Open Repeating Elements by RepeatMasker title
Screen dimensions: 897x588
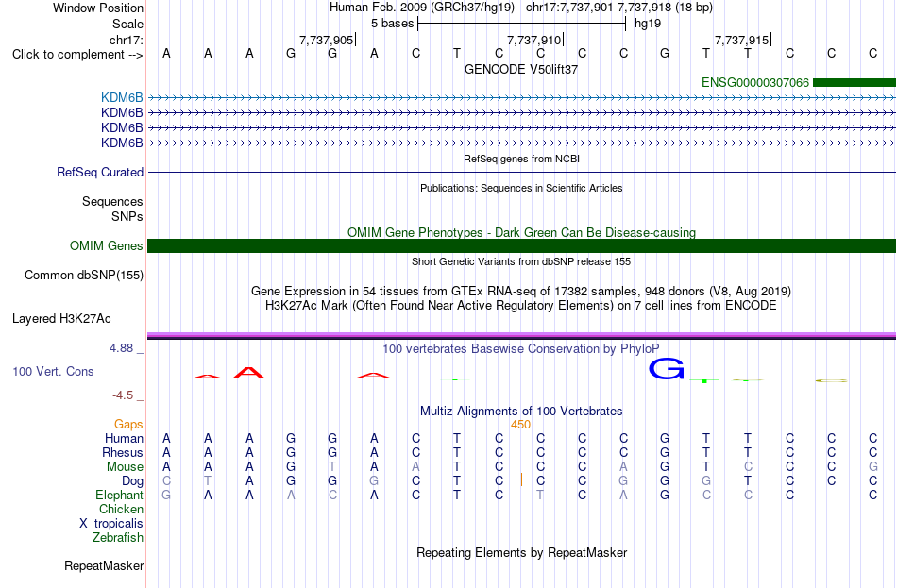(x=521, y=553)
